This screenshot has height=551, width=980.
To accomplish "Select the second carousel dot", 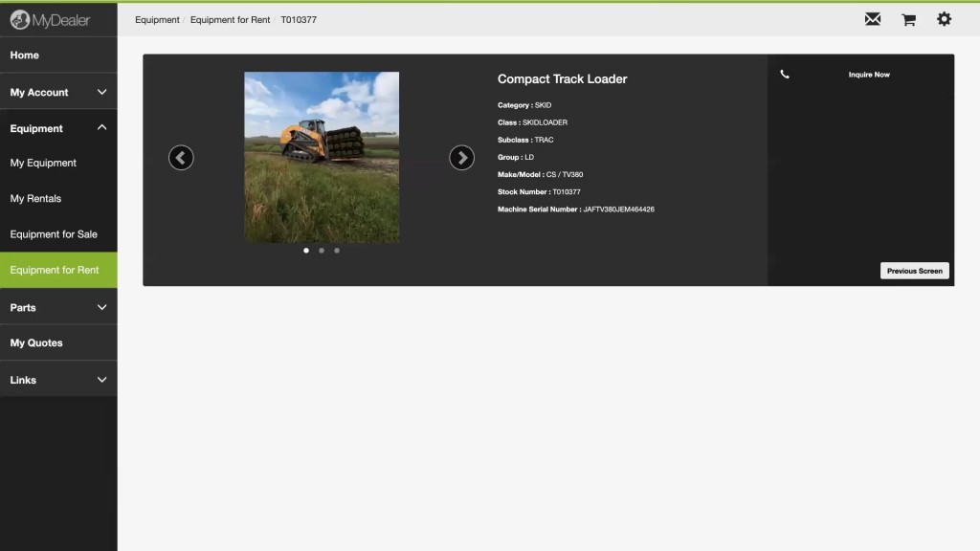I will click(322, 251).
